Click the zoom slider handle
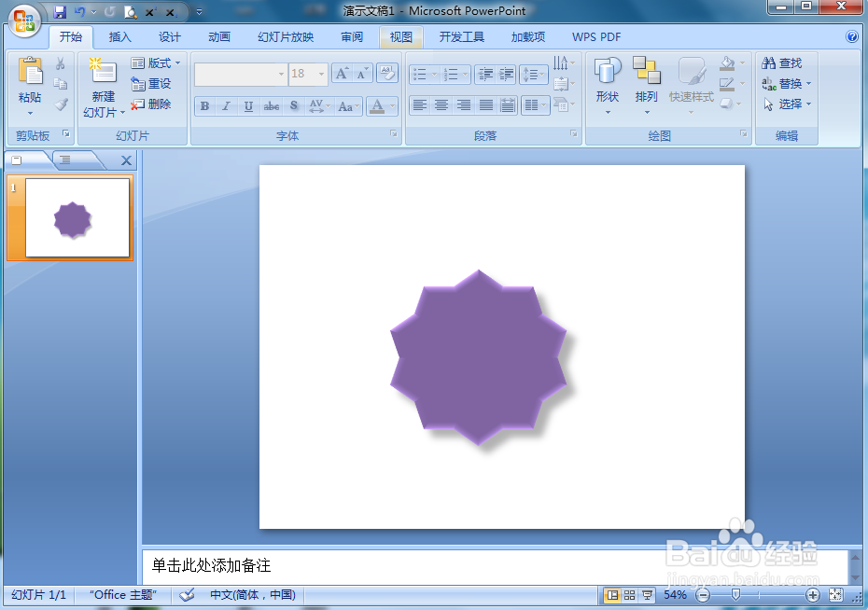Viewport: 868px width, 610px height. click(x=735, y=594)
